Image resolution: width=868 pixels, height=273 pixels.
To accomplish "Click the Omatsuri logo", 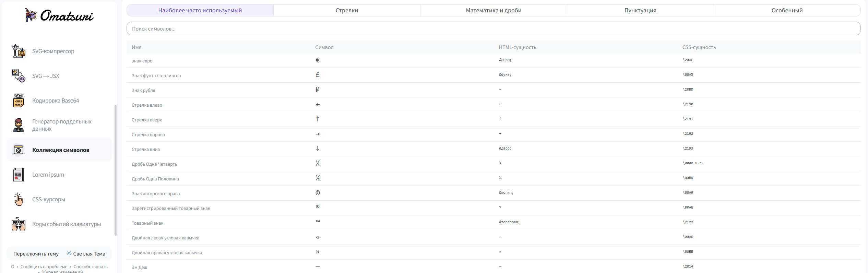I will tap(59, 15).
